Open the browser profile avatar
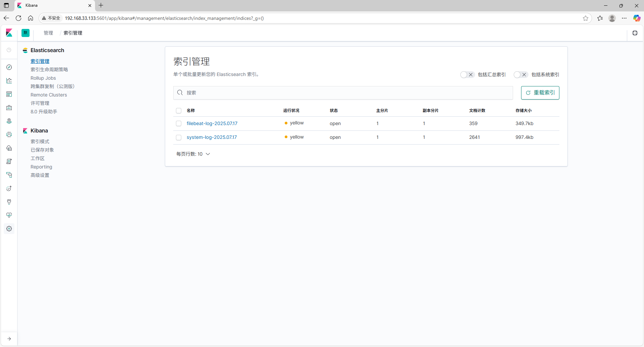Screen dimensions: 644x347 612,18
